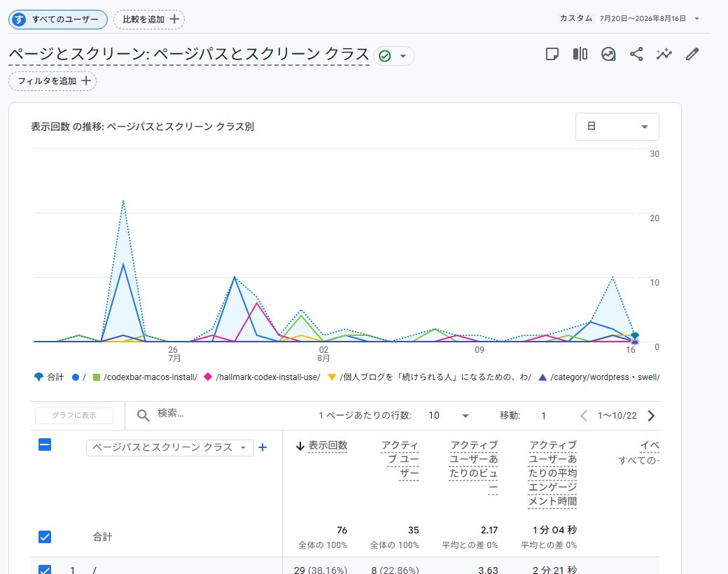728x574 pixels.
Task: Uncheck the row 1 '/' checkbox
Action: click(x=45, y=570)
